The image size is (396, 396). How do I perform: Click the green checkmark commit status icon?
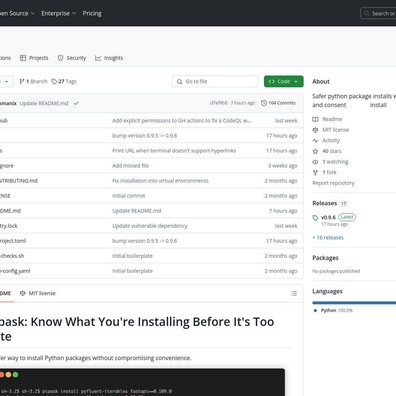(x=76, y=103)
